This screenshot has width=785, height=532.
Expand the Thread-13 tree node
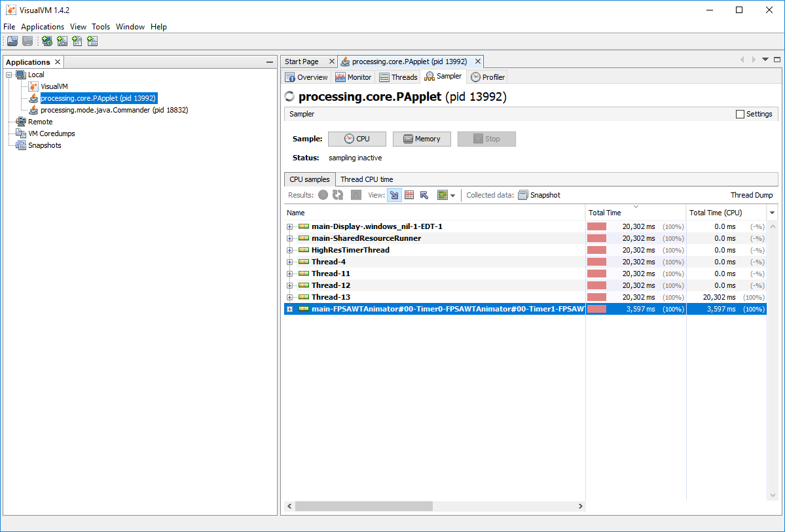pyautogui.click(x=290, y=297)
